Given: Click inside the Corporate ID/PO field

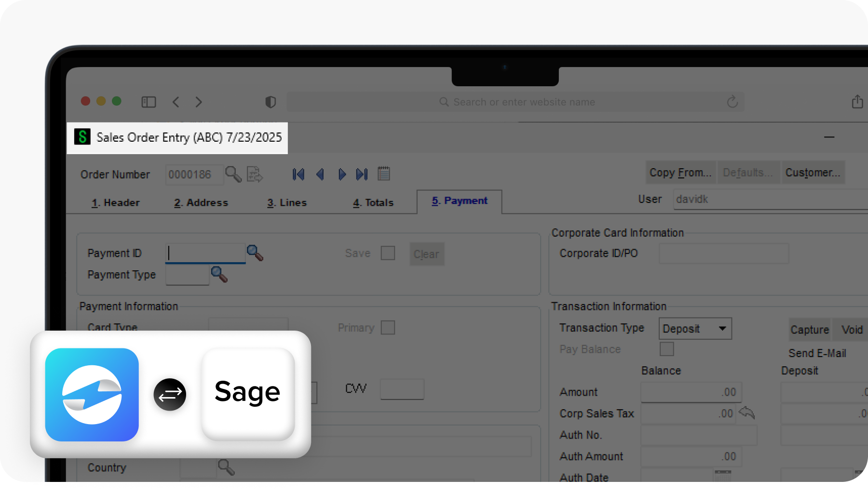Looking at the screenshot, I should (723, 253).
